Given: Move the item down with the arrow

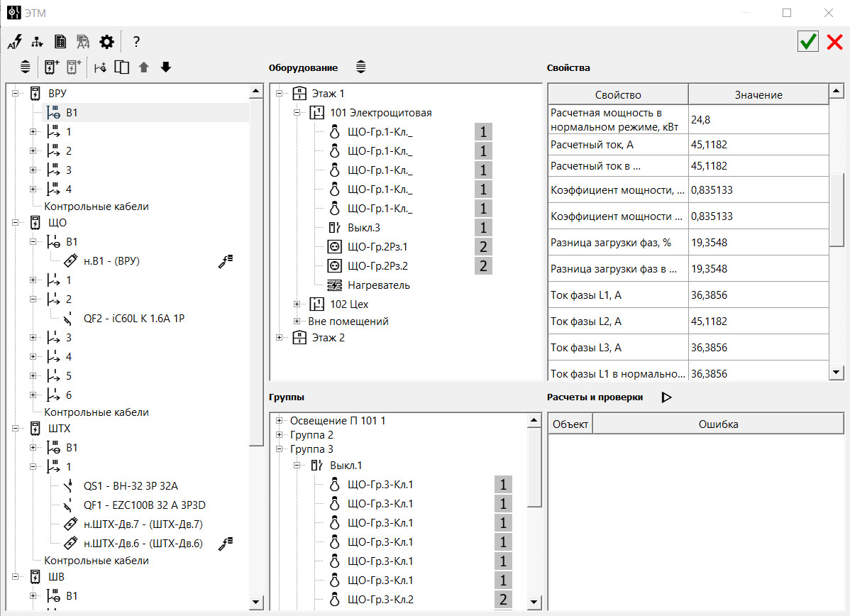Looking at the screenshot, I should point(166,67).
